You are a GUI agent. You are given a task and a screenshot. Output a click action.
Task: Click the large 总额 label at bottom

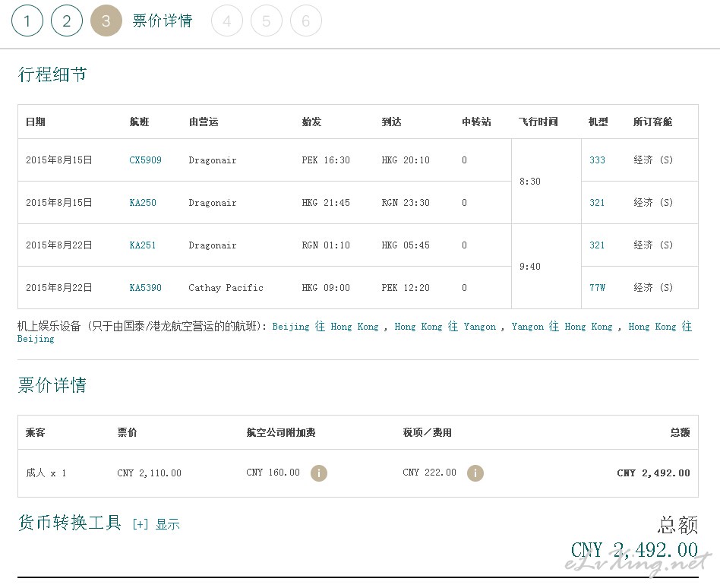click(677, 525)
